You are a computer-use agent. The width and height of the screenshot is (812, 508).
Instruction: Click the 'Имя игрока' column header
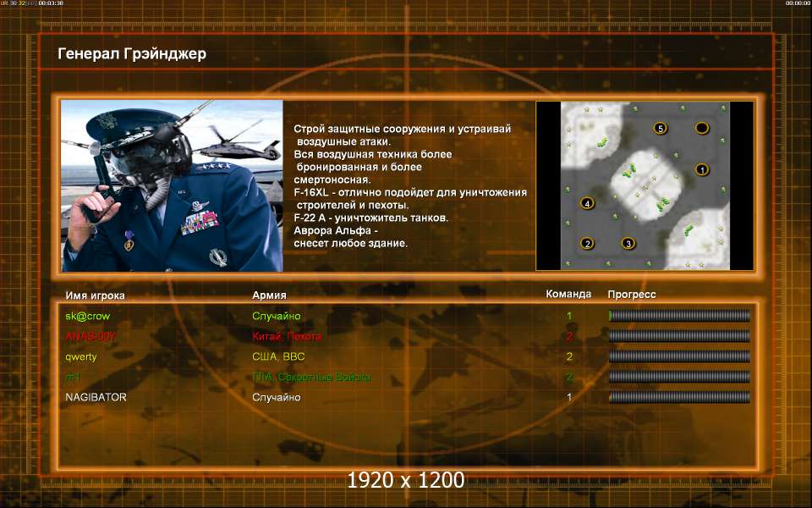(x=96, y=295)
